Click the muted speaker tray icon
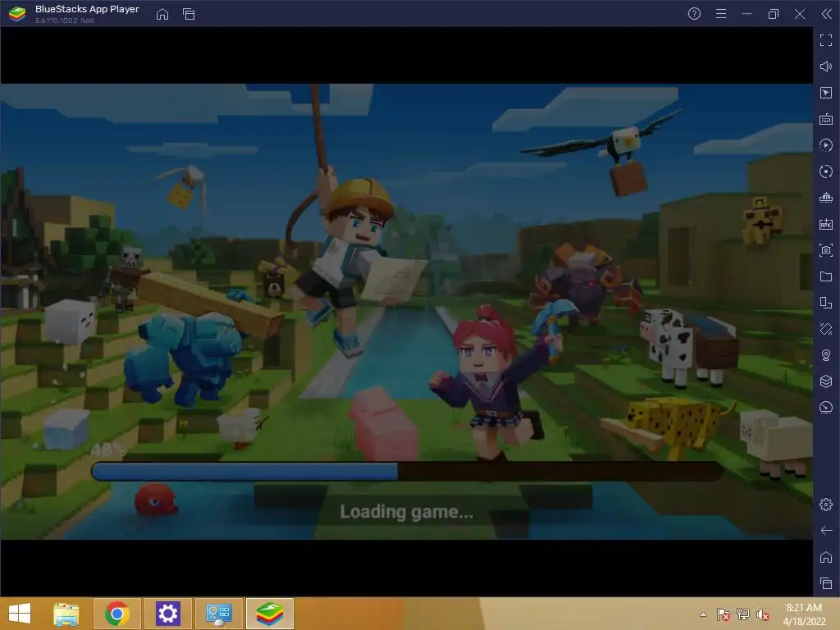Viewport: 840px width, 630px height. [762, 614]
